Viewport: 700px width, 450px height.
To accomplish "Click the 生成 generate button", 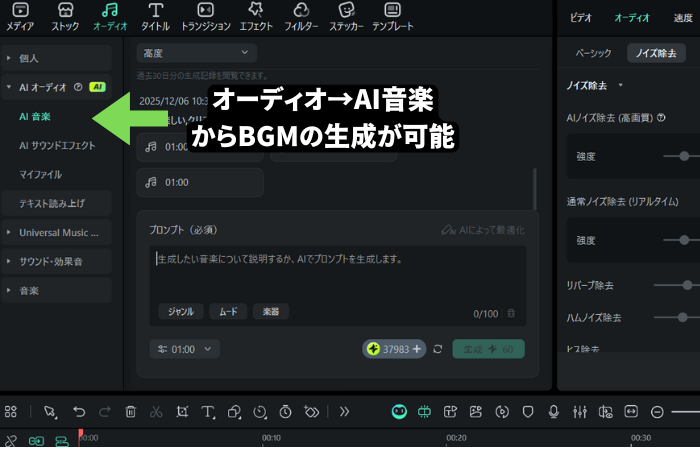I will [x=488, y=349].
